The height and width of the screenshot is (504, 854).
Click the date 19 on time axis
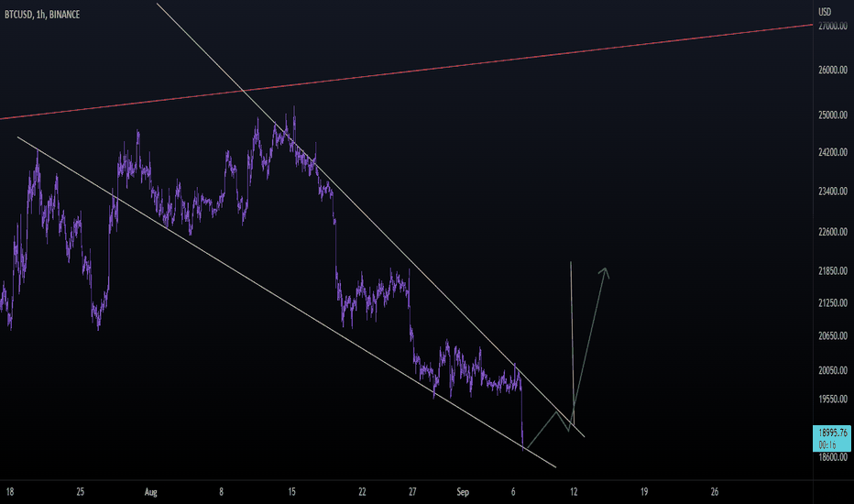pyautogui.click(x=644, y=492)
